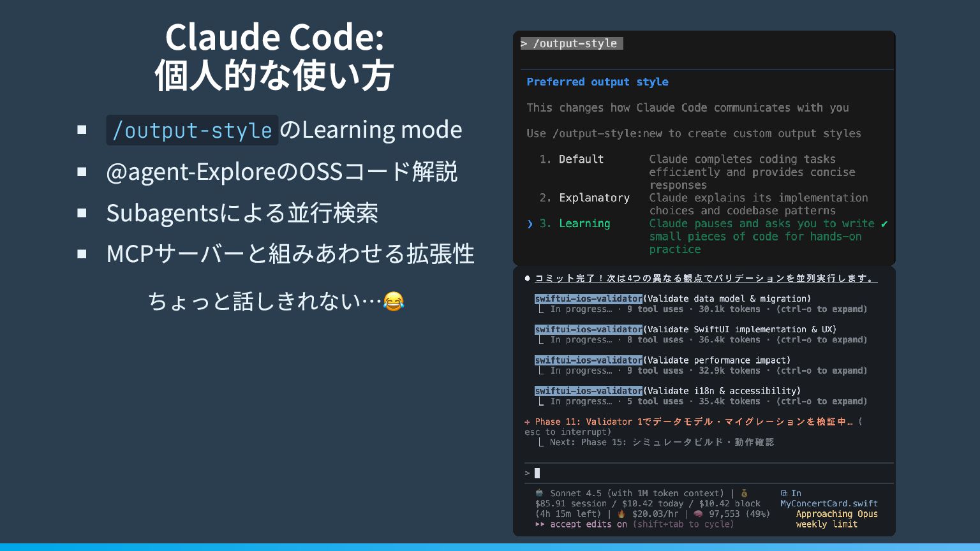Click the green checkmark beside the Learning option
980x551 pixels.
pyautogui.click(x=884, y=224)
